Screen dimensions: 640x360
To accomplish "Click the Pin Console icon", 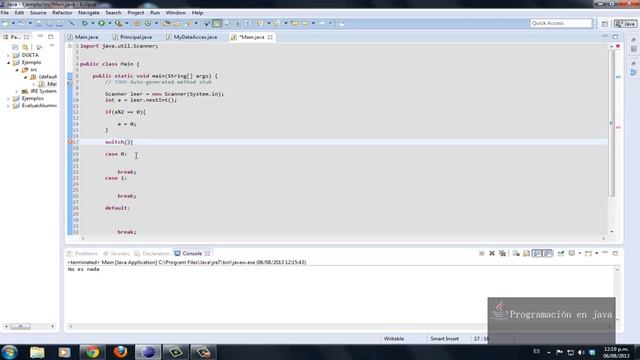I will coord(561,253).
